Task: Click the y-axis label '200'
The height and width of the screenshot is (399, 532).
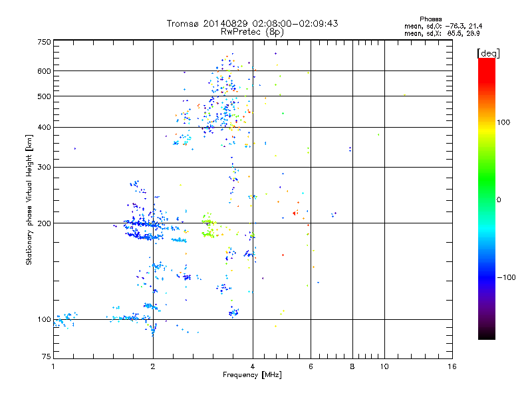Action: point(44,223)
